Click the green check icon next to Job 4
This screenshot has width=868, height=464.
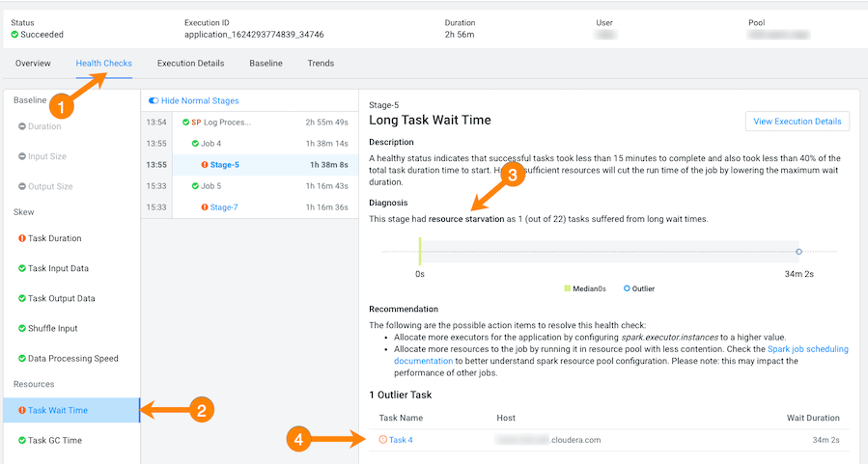coord(194,143)
